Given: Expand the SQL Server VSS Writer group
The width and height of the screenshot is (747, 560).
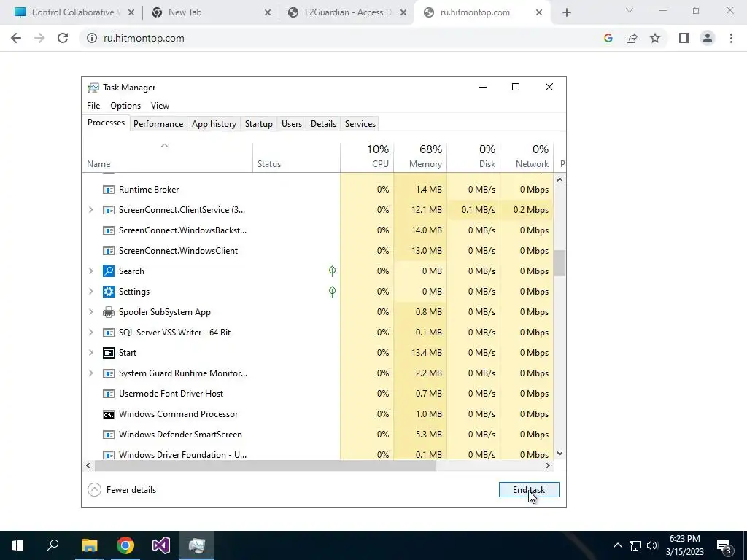Looking at the screenshot, I should click(91, 332).
